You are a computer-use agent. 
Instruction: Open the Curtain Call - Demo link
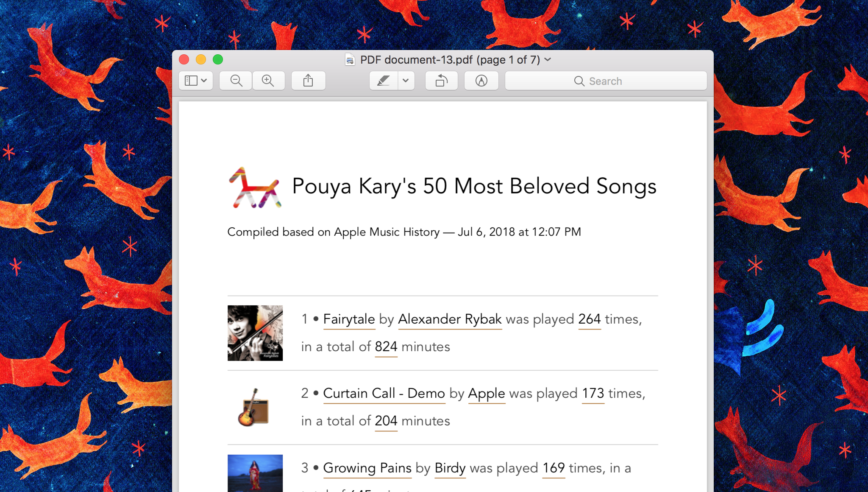click(384, 394)
